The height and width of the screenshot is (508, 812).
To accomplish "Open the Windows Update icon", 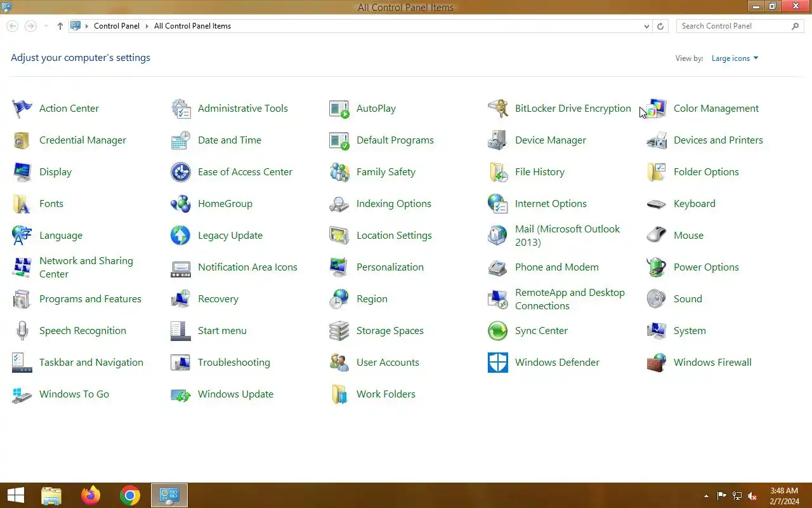I will tap(181, 394).
